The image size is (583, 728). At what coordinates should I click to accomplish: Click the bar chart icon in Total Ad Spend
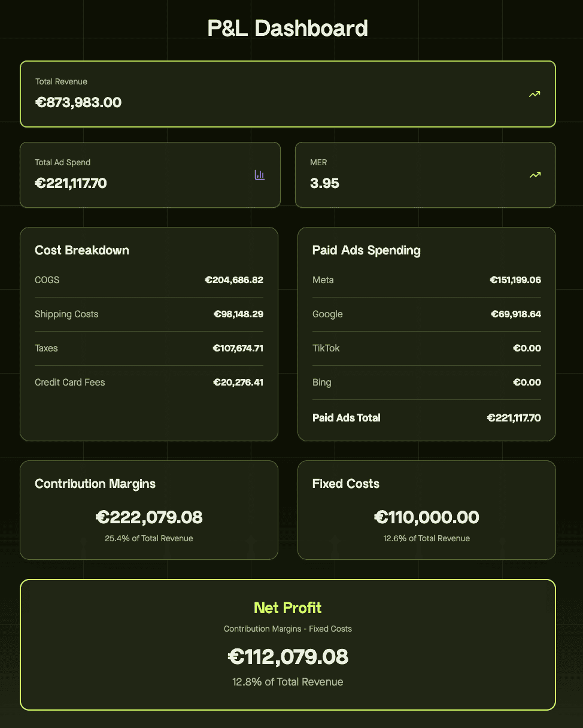pyautogui.click(x=259, y=175)
